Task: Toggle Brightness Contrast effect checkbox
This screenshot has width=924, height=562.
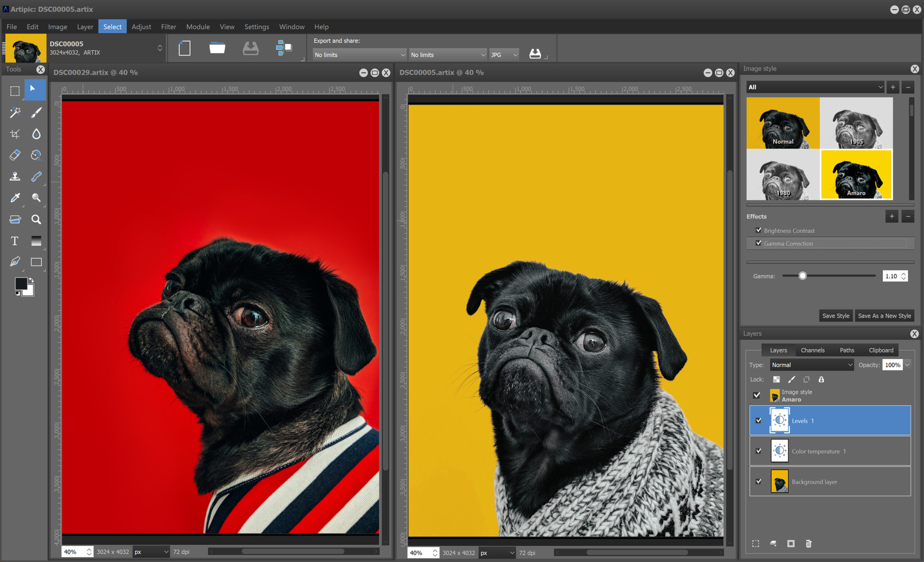Action: 759,230
